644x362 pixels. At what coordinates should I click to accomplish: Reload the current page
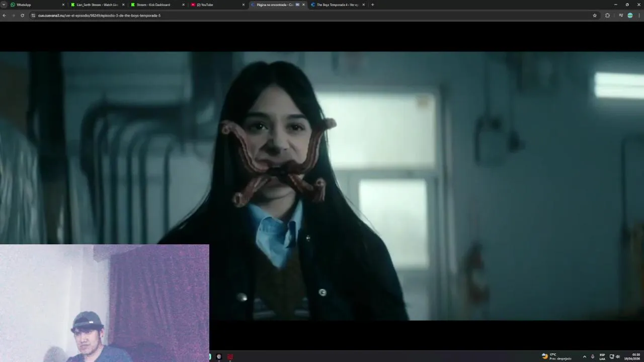(x=22, y=16)
